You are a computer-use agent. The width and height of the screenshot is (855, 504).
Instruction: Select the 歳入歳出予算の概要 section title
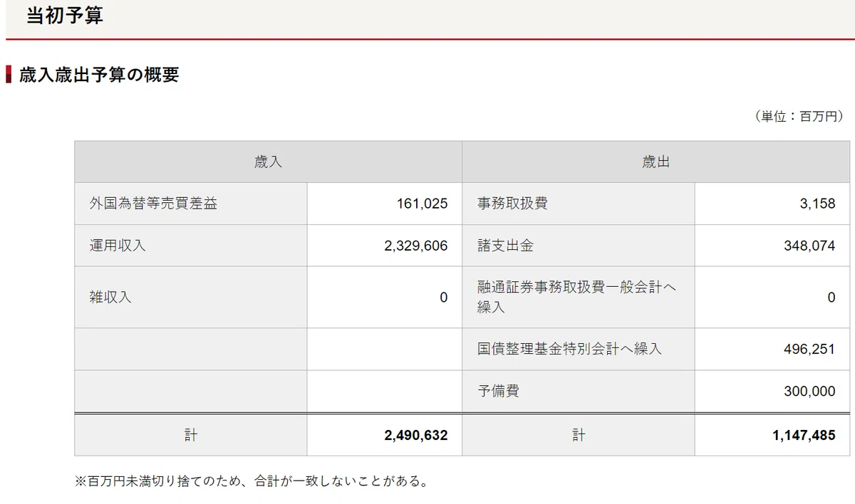[x=99, y=75]
